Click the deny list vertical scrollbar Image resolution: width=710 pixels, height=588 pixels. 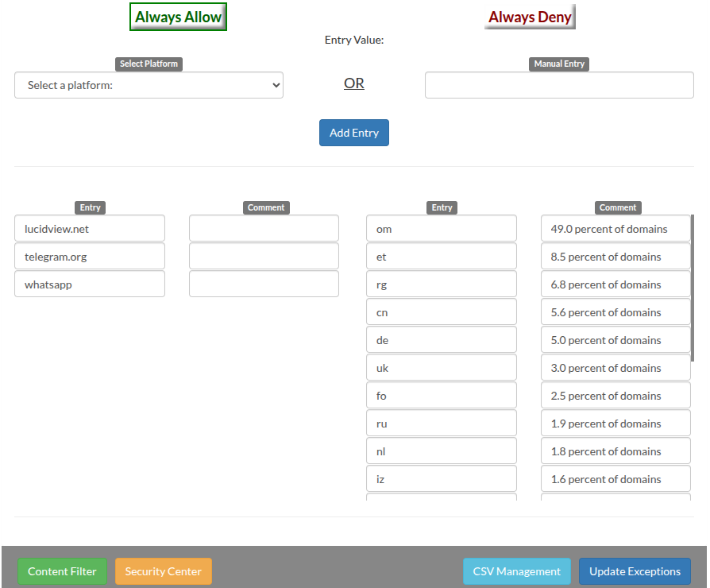pyautogui.click(x=693, y=286)
